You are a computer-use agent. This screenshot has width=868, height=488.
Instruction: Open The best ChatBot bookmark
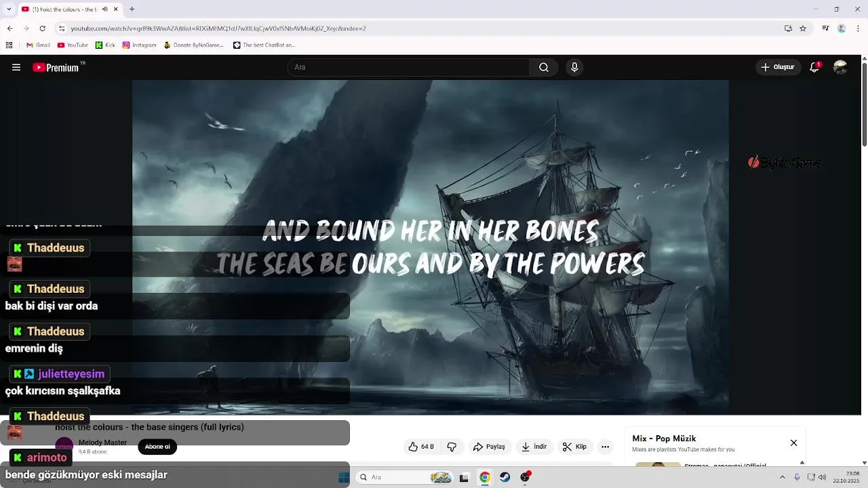(264, 45)
